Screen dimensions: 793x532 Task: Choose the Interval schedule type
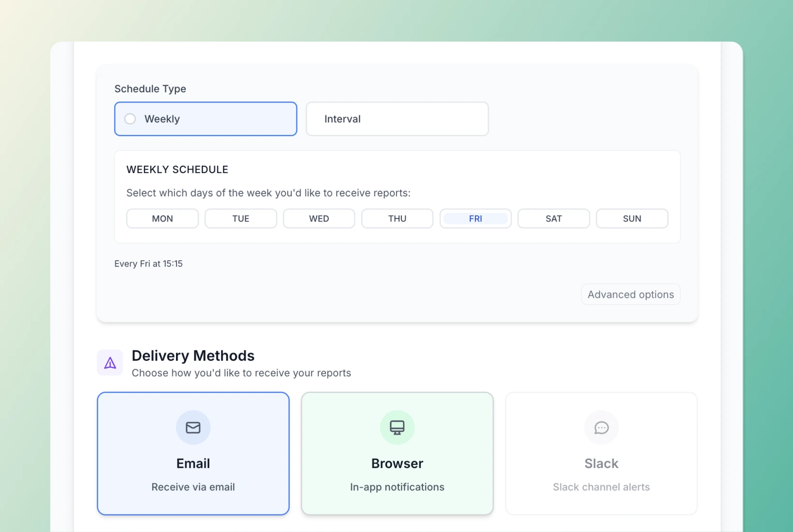pos(397,119)
